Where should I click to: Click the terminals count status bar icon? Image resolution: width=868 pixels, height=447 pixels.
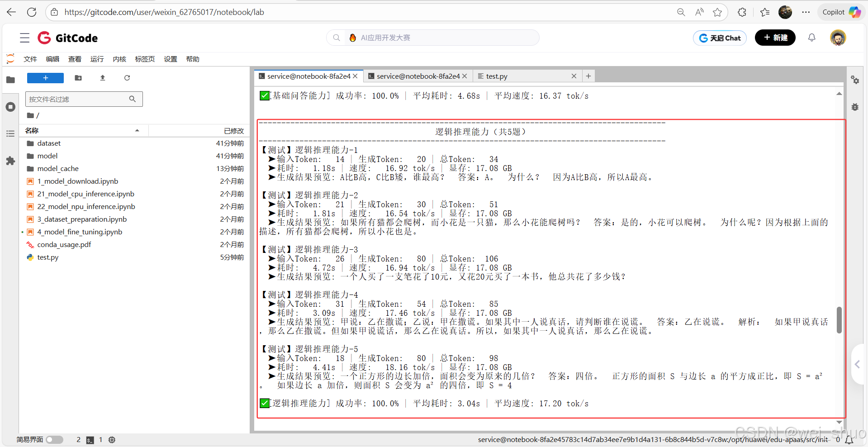[90, 440]
